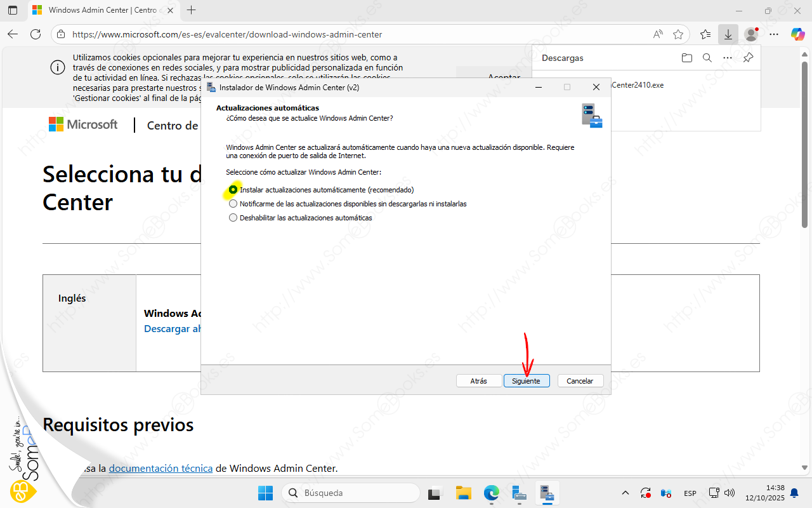Search downloads with magnifier icon

tap(707, 58)
